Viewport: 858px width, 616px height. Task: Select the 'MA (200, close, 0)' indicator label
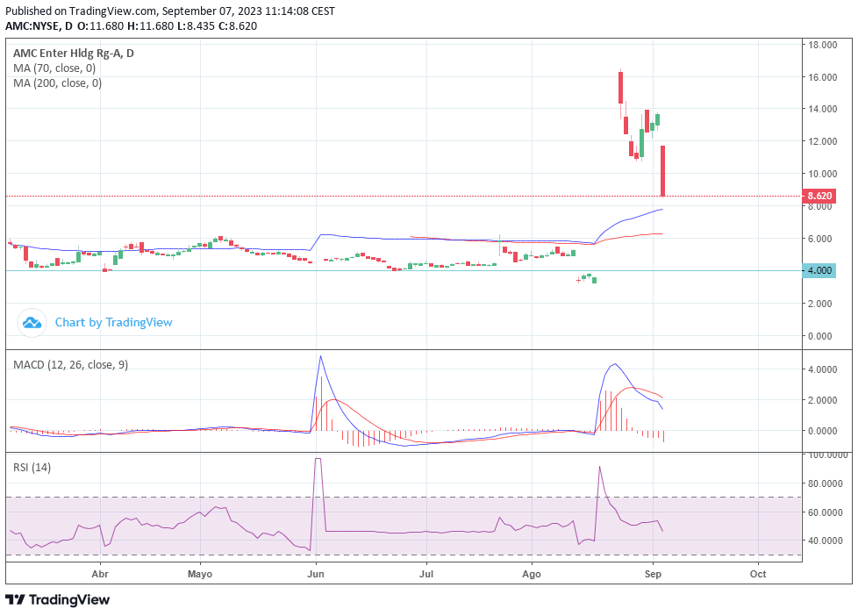57,82
